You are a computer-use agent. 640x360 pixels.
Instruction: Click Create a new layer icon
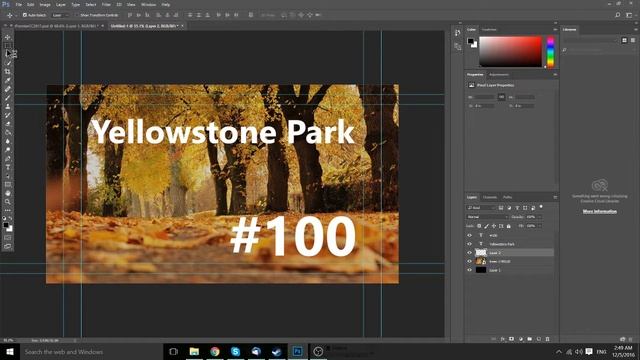[x=539, y=339]
